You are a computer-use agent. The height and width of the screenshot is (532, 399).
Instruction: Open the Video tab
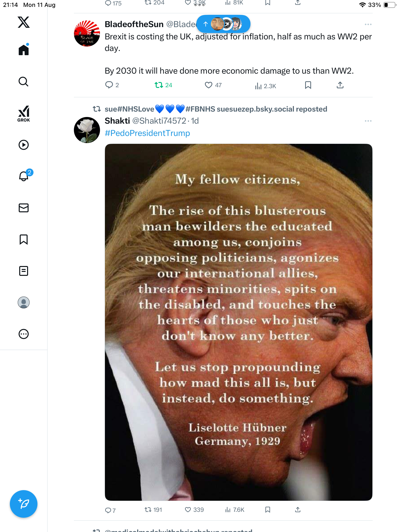point(24,145)
